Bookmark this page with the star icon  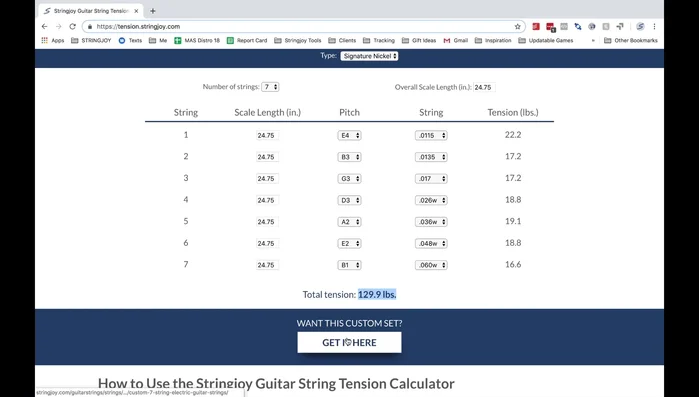click(518, 27)
